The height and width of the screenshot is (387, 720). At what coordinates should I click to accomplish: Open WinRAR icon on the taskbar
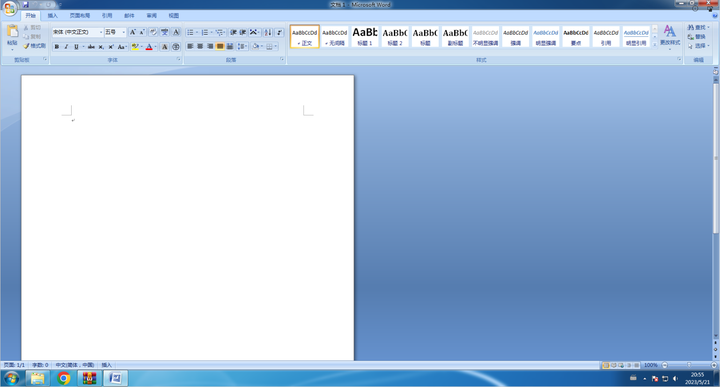click(89, 378)
